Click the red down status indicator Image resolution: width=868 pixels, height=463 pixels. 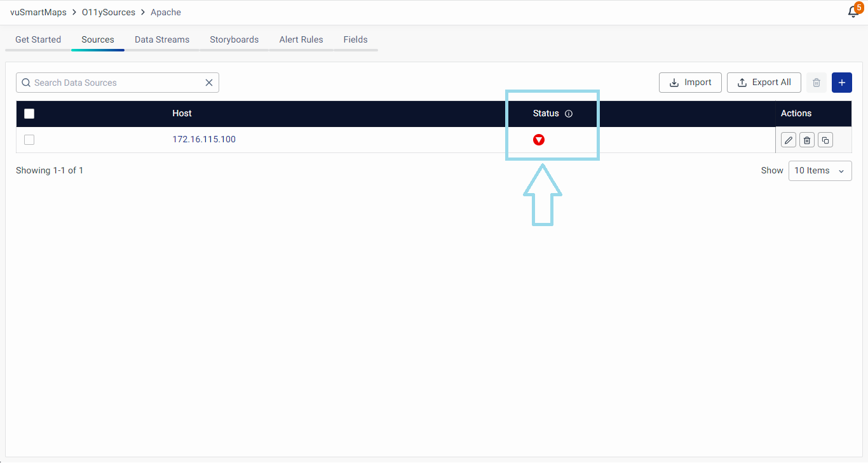tap(539, 140)
